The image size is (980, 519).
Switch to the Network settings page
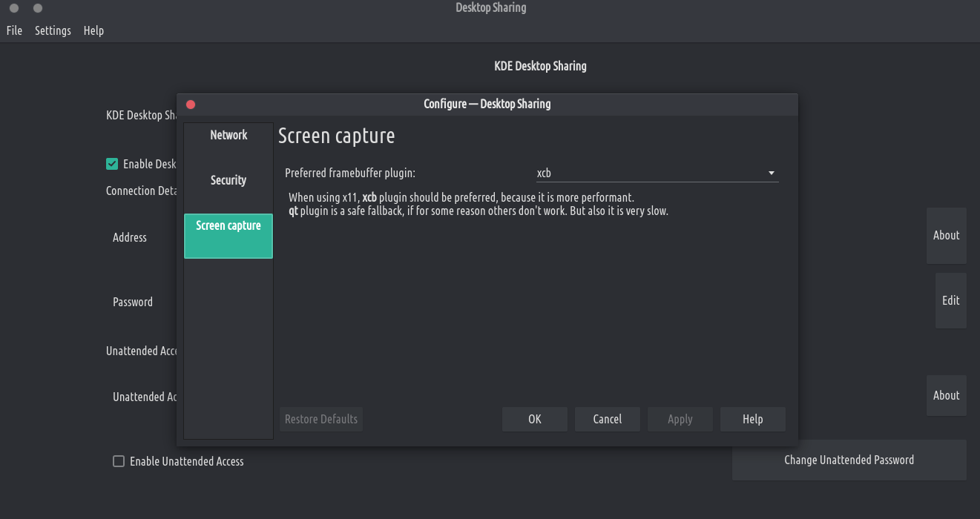coord(228,136)
